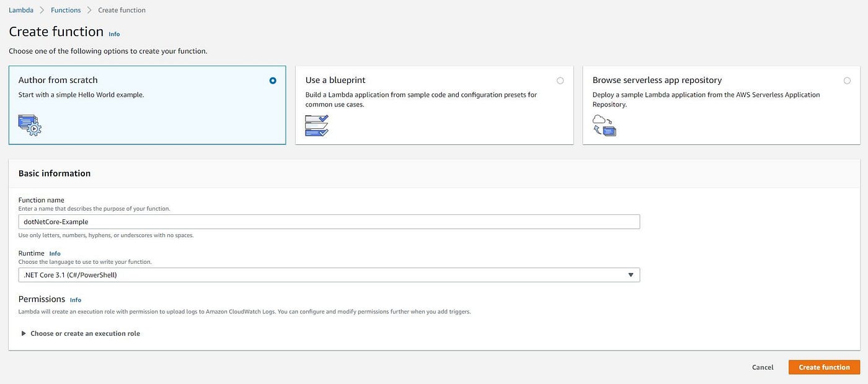Select the Use a blueprint radio button
Screen dimensions: 868x384
pyautogui.click(x=560, y=81)
